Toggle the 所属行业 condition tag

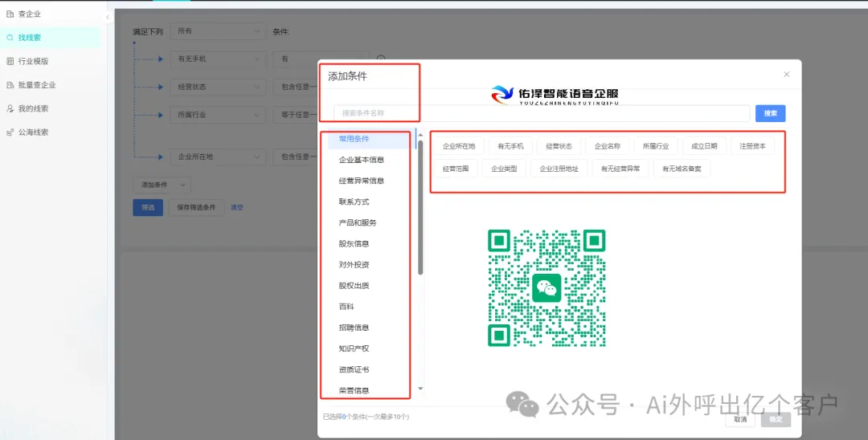656,146
